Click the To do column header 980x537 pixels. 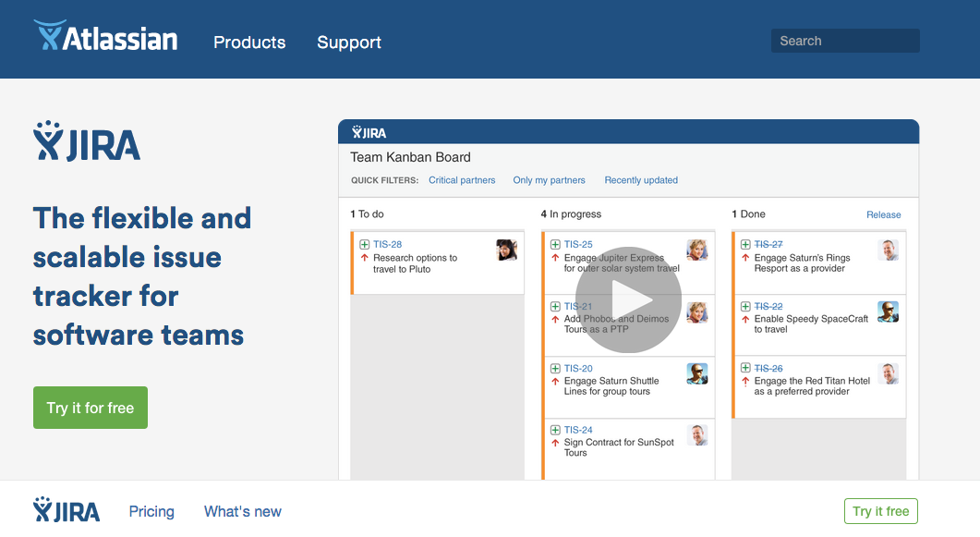pos(367,214)
